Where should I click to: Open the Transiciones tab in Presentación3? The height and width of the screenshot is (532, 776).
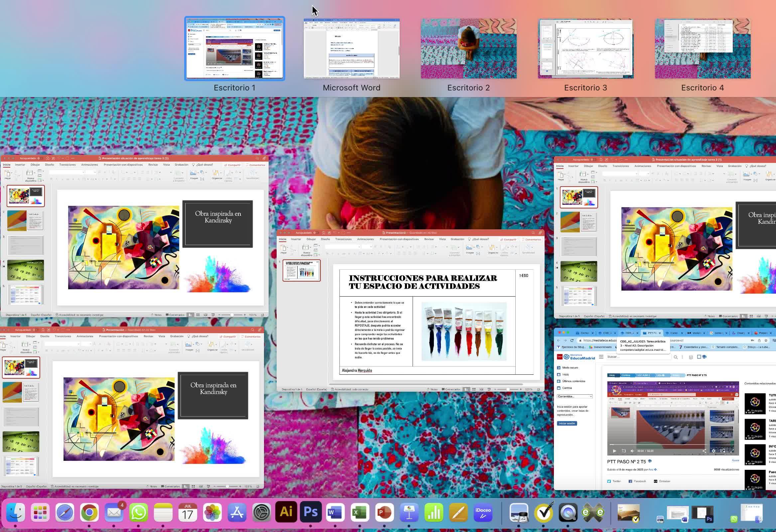(x=343, y=239)
